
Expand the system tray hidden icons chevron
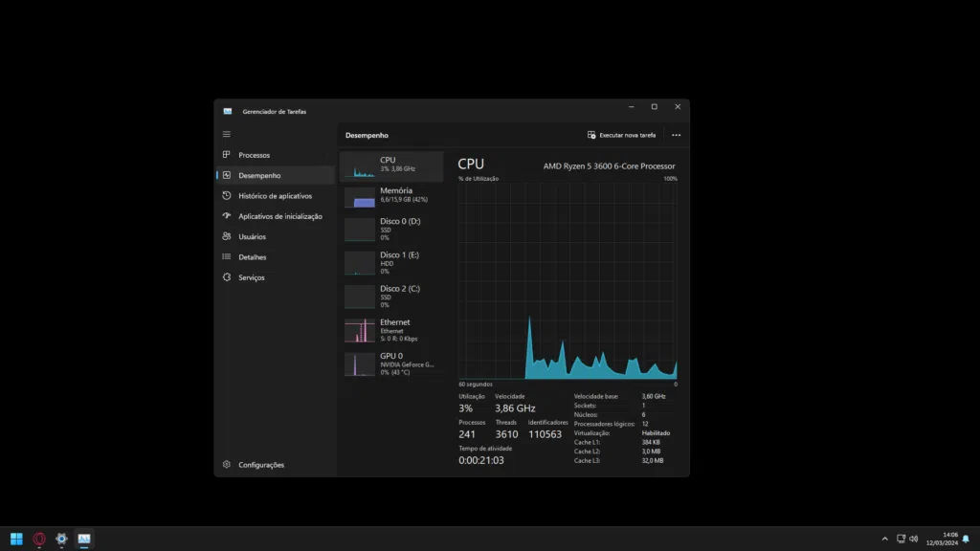(x=884, y=540)
